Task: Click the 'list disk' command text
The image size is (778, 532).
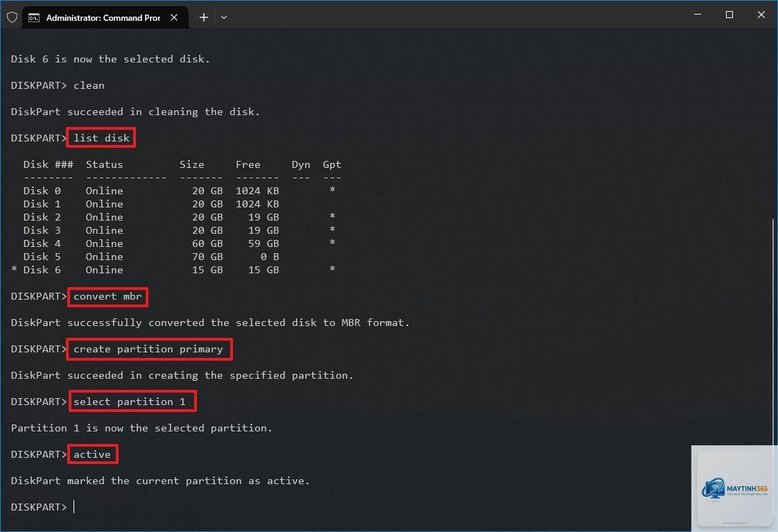Action: (x=101, y=138)
